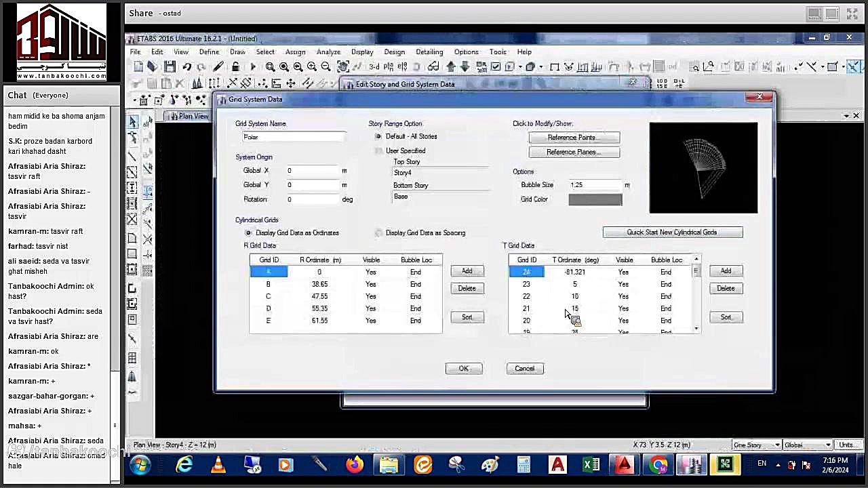Click the Grid System Name input field
The image size is (868, 488).
(293, 137)
